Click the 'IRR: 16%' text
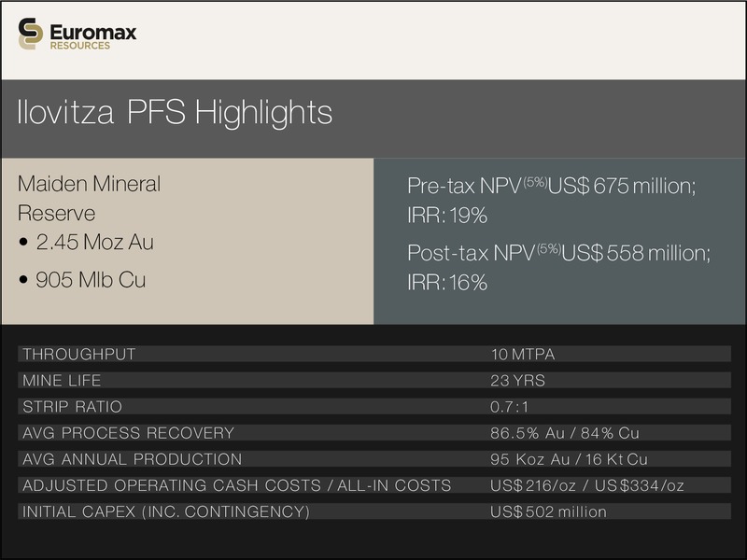The image size is (747, 560). pyautogui.click(x=447, y=283)
